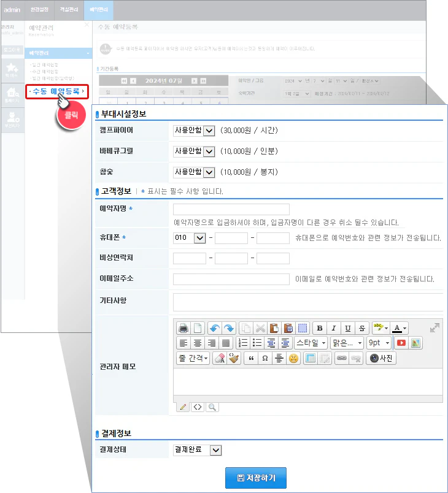The image size is (448, 493).
Task: Insert a YouTube video via red icon
Action: (x=401, y=343)
